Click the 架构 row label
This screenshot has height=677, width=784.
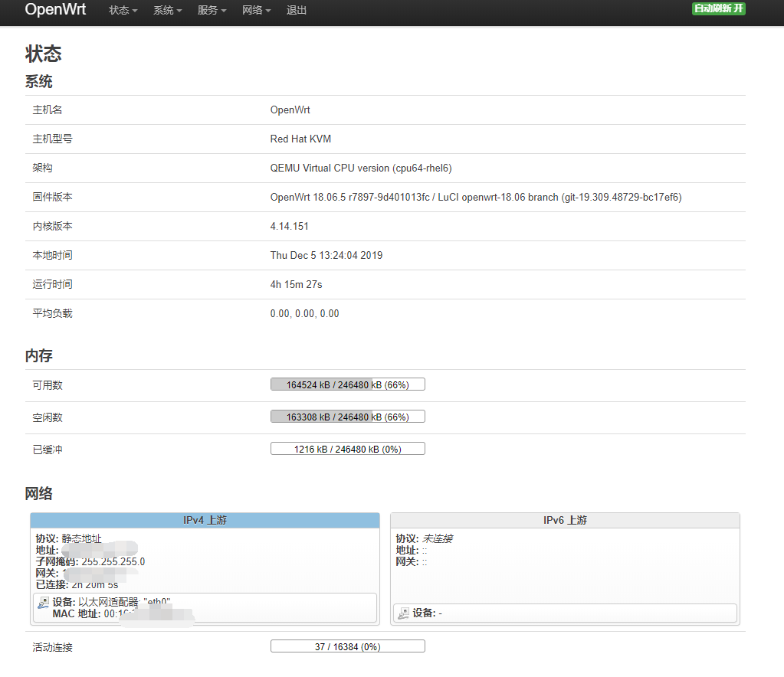[x=42, y=168]
